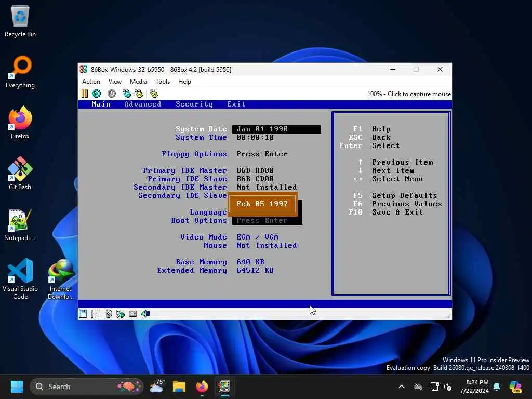Image resolution: width=532 pixels, height=399 pixels.
Task: Click the F5 Setup Defaults hint
Action: pos(395,195)
